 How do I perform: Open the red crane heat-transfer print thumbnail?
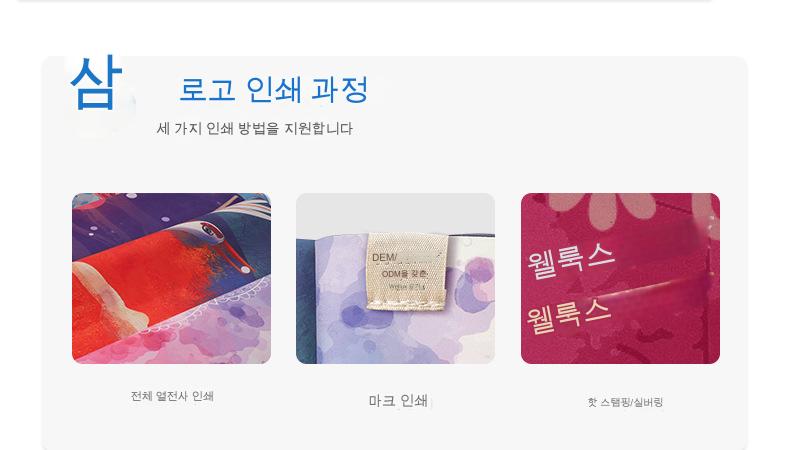[x=171, y=278]
